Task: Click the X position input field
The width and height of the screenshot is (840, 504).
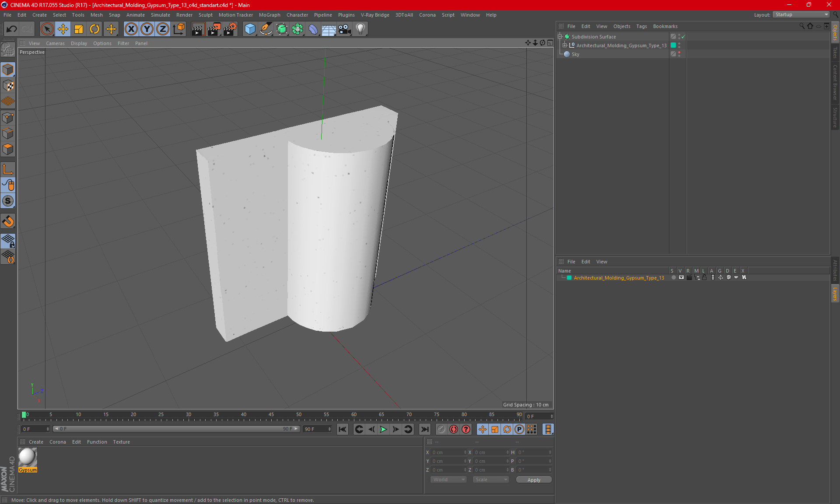Action: [x=449, y=452]
